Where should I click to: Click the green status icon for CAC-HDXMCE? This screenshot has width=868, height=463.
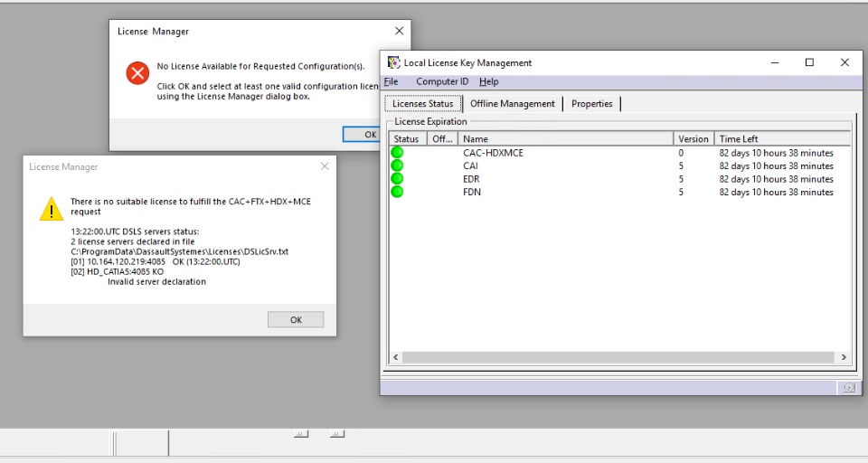pos(397,152)
